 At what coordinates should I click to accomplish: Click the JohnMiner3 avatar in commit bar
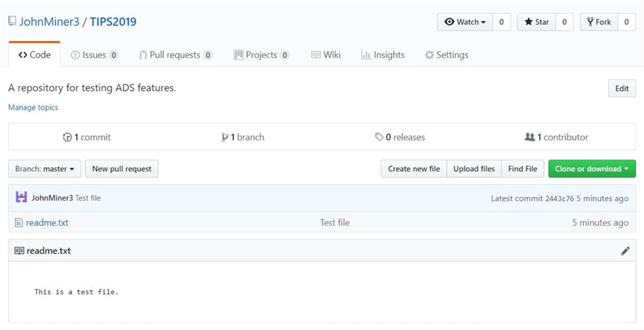[x=22, y=198]
